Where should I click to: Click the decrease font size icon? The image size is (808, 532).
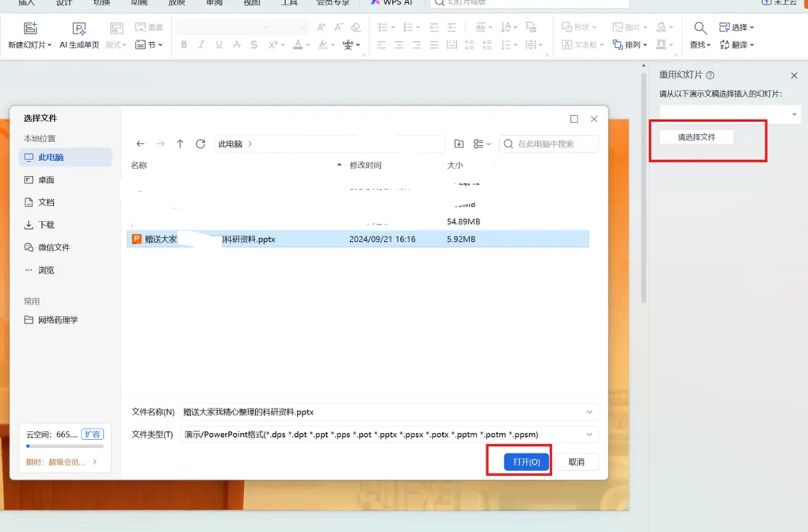coord(339,27)
